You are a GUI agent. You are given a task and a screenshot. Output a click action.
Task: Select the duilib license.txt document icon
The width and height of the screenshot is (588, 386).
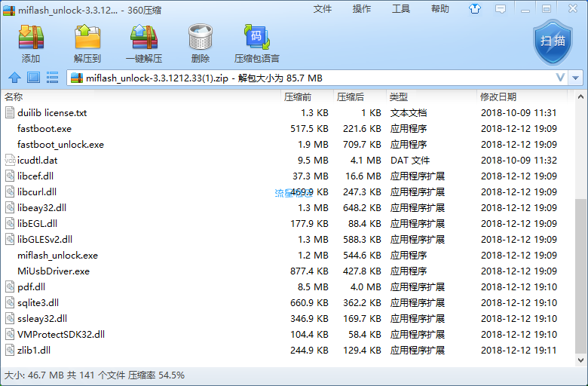point(10,112)
